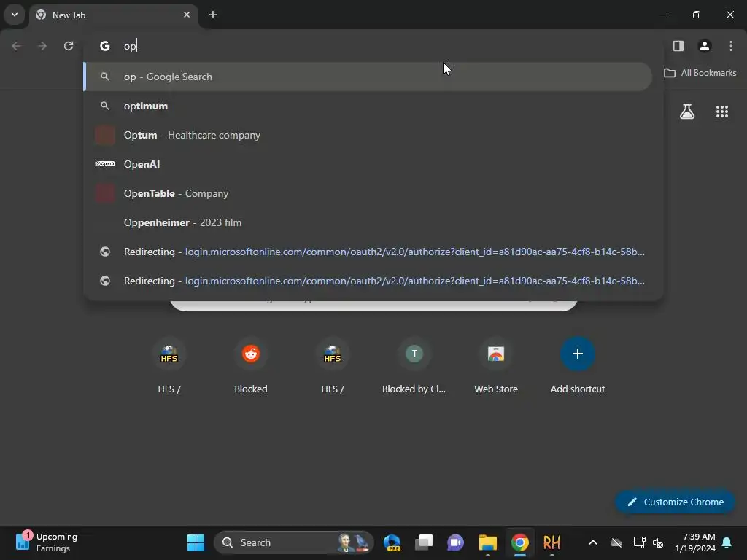The height and width of the screenshot is (560, 747).
Task: Click the muted volume tray icon
Action: pyautogui.click(x=658, y=542)
